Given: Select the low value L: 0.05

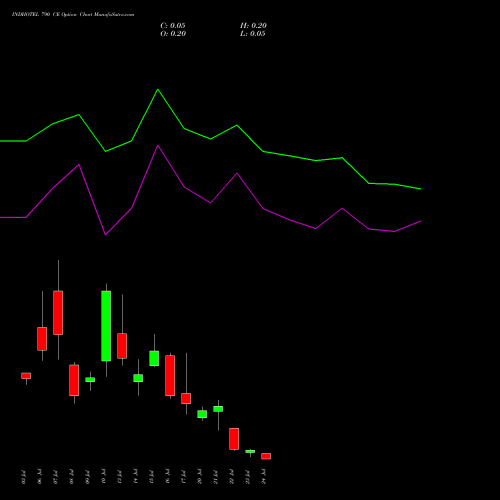Looking at the screenshot, I should point(253,34).
